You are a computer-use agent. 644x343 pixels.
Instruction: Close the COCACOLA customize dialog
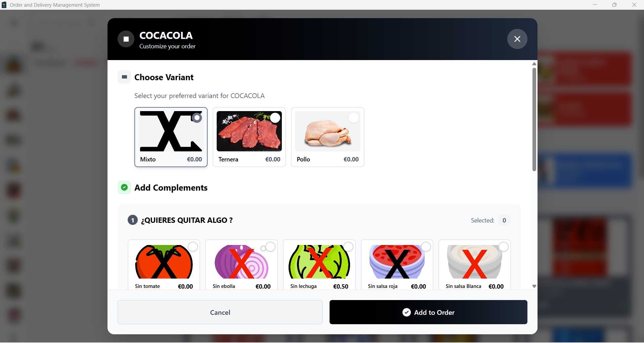pos(517,39)
